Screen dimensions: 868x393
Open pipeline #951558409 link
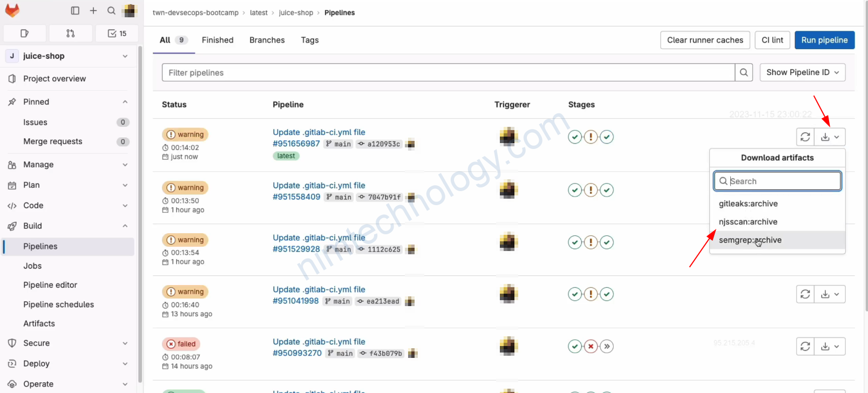(x=296, y=197)
